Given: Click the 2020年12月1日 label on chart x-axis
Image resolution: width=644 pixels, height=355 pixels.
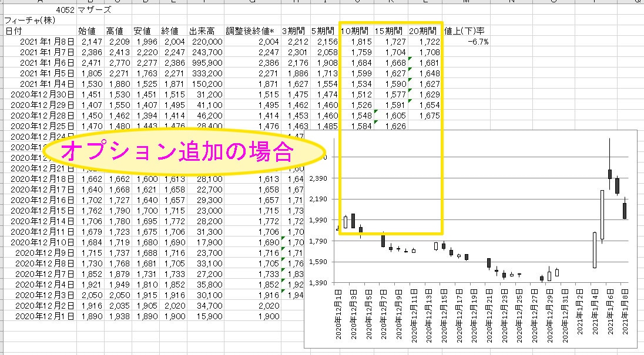Looking at the screenshot, I should pyautogui.click(x=338, y=313).
